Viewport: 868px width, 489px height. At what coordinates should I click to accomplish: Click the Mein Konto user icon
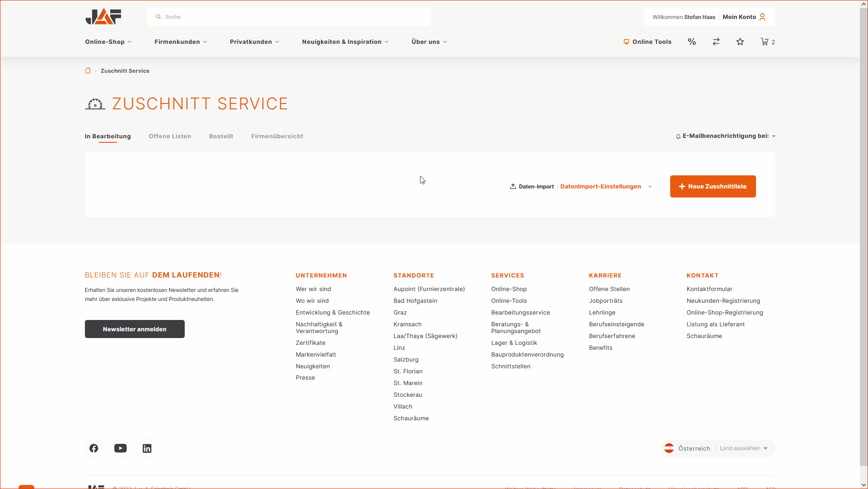(x=762, y=17)
